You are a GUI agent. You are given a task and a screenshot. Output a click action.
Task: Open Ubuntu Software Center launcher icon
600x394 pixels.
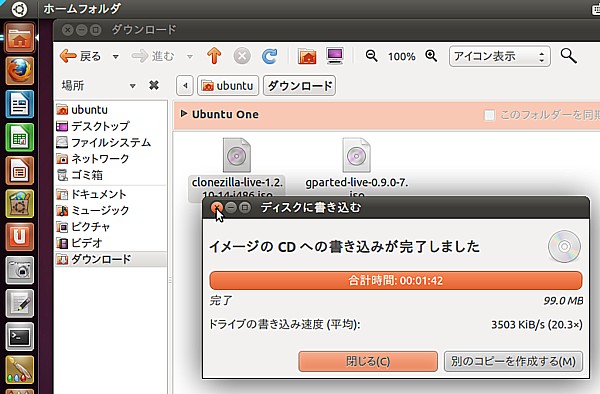coord(20,204)
